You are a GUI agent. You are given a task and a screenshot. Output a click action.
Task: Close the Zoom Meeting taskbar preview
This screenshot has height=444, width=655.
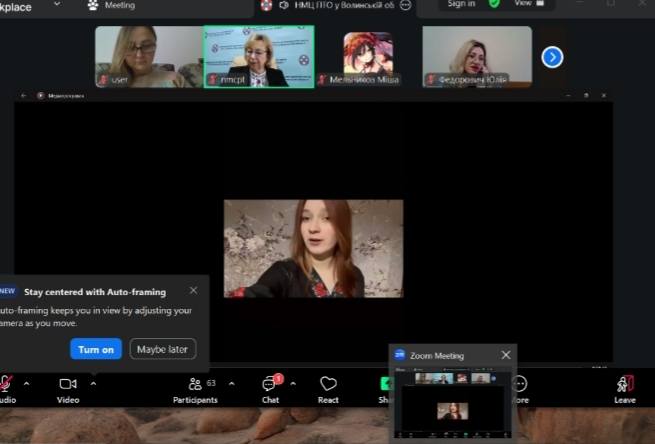coord(505,355)
